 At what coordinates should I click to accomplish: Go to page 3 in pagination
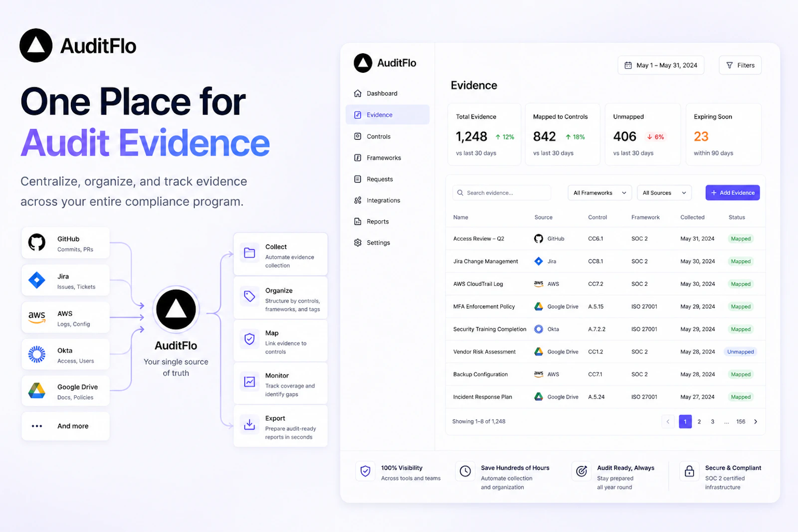tap(713, 422)
